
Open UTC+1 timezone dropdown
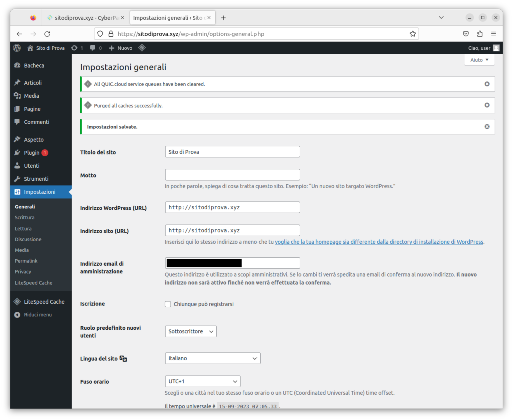(203, 381)
